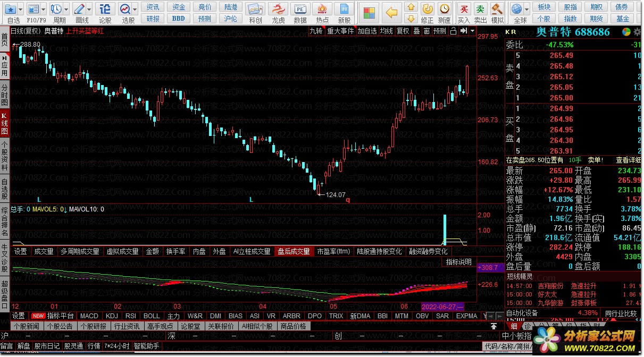Click the 修正 data correction icon
Image resolution: width=644 pixels, height=357 pixels.
[x=427, y=9]
